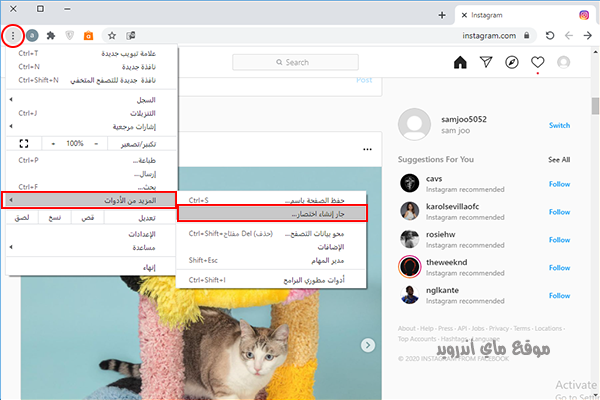Open the Extensions puzzle icon
Screen dimensions: 600x400
point(51,36)
